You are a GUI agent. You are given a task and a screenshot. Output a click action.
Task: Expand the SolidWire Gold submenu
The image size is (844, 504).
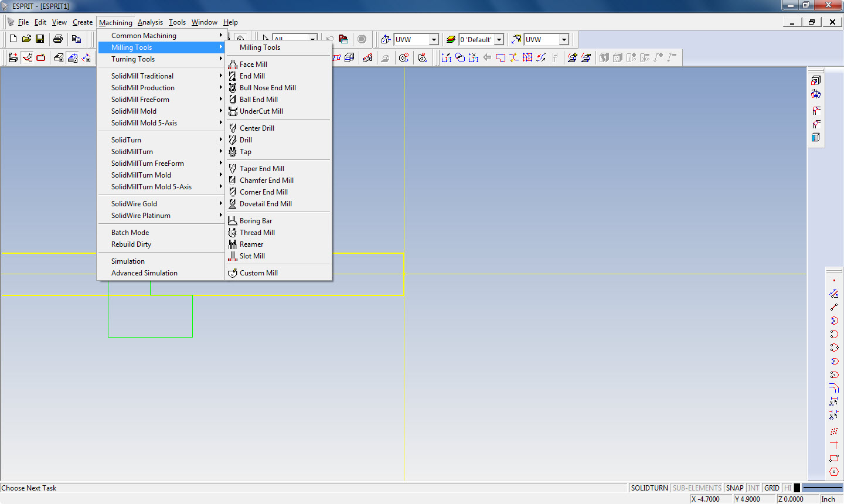tap(162, 204)
